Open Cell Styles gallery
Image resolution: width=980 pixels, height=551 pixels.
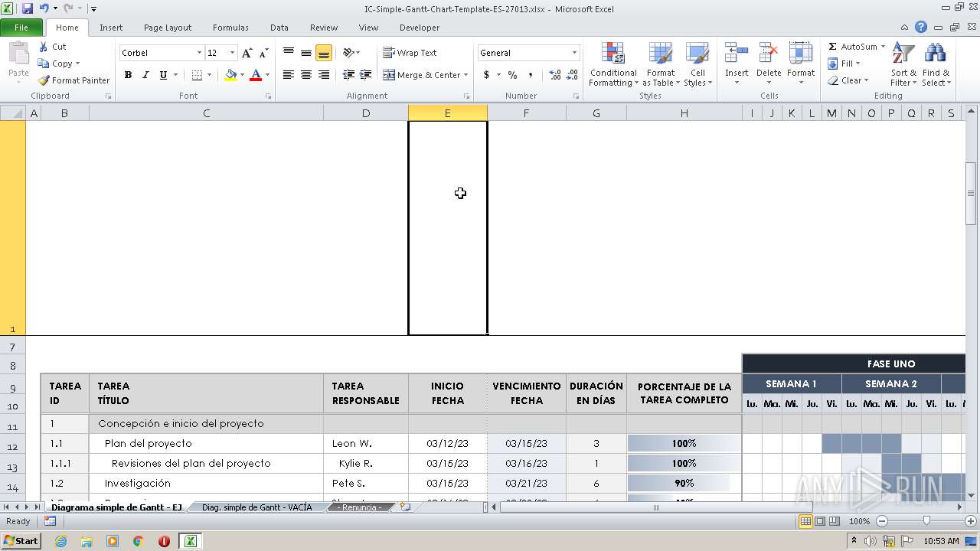coord(697,64)
